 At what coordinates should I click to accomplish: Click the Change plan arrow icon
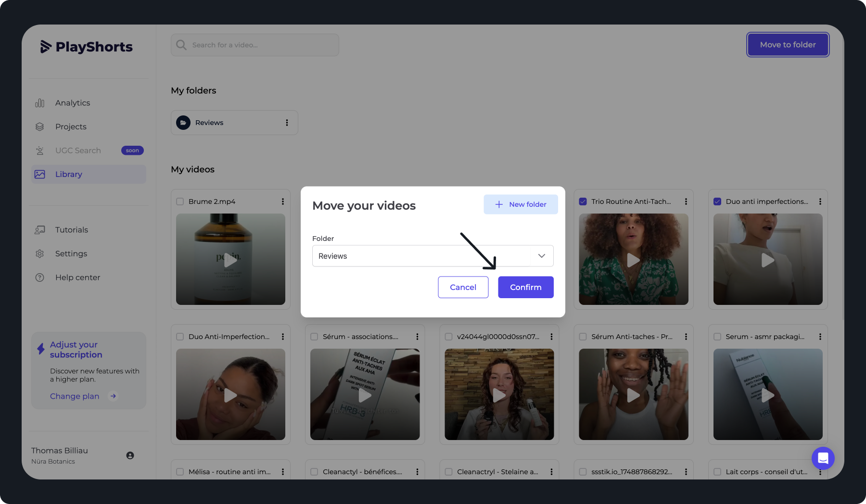[x=113, y=396]
